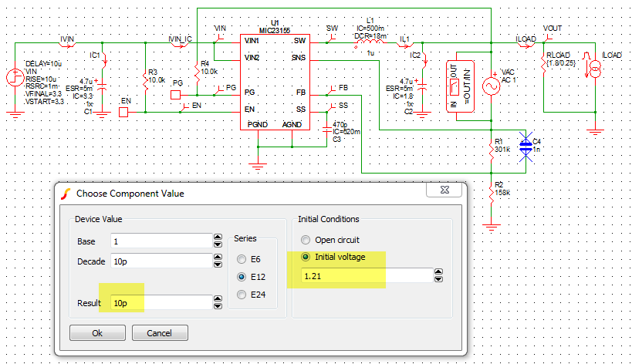Decrease the Decade value with down arrow

point(218,265)
